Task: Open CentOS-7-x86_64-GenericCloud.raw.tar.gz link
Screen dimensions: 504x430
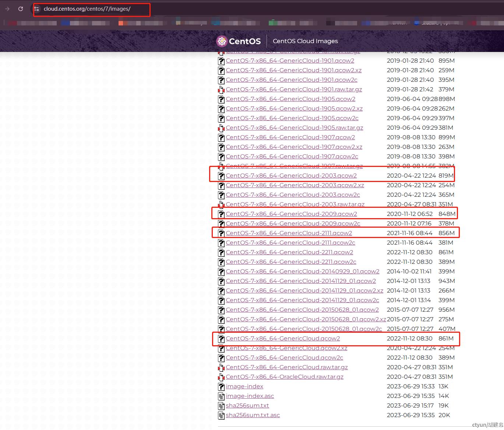Action: pyautogui.click(x=287, y=367)
